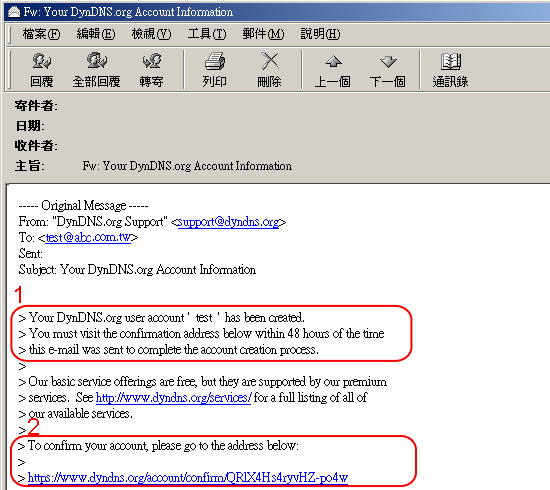Open the 檢視(V) View menu
550x490 pixels.
[x=152, y=34]
